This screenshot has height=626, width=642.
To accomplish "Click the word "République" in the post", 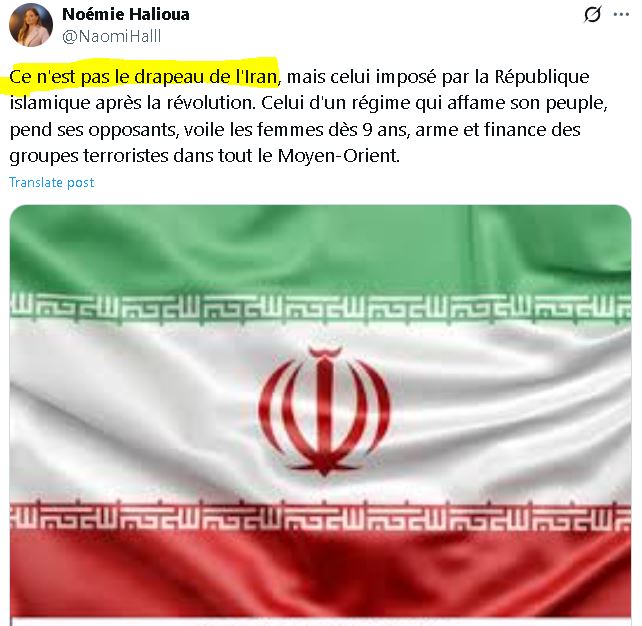I will click(x=542, y=77).
